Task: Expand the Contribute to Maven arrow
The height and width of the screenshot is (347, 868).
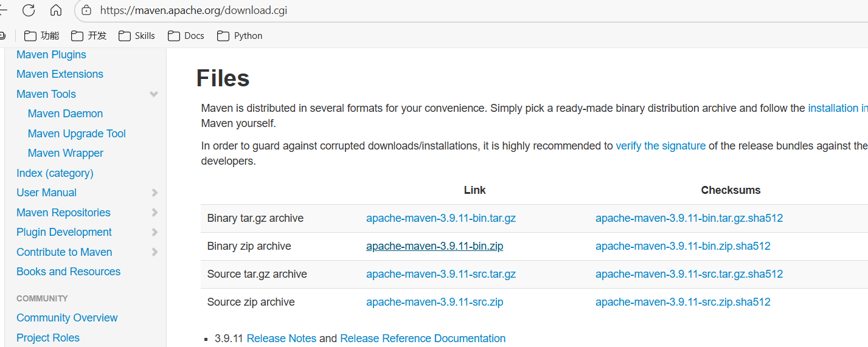Action: [155, 252]
